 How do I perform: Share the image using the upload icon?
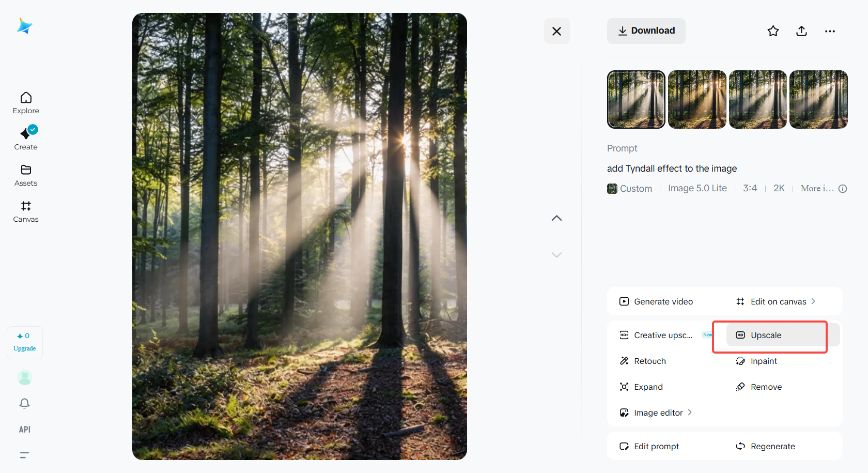click(801, 31)
